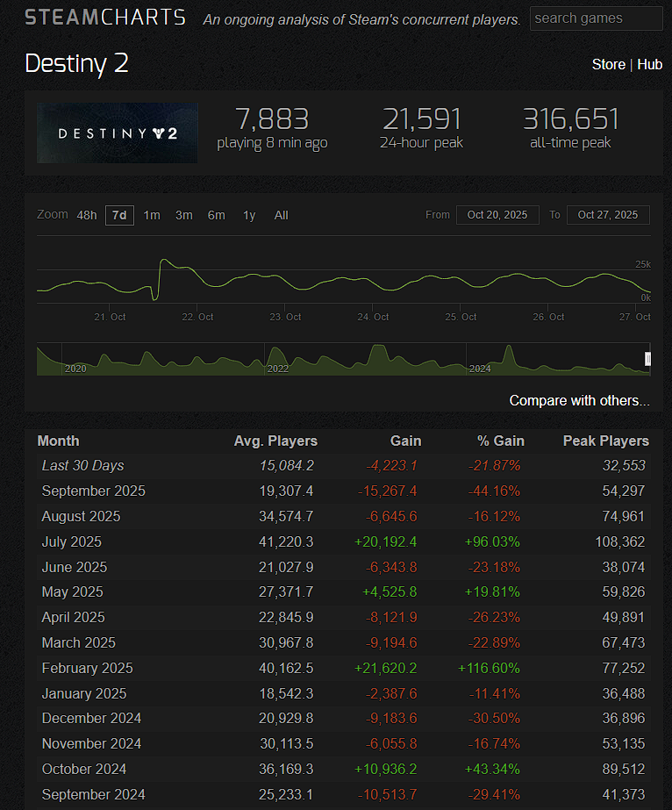Click the From date field Oct 20, 2025

point(497,215)
